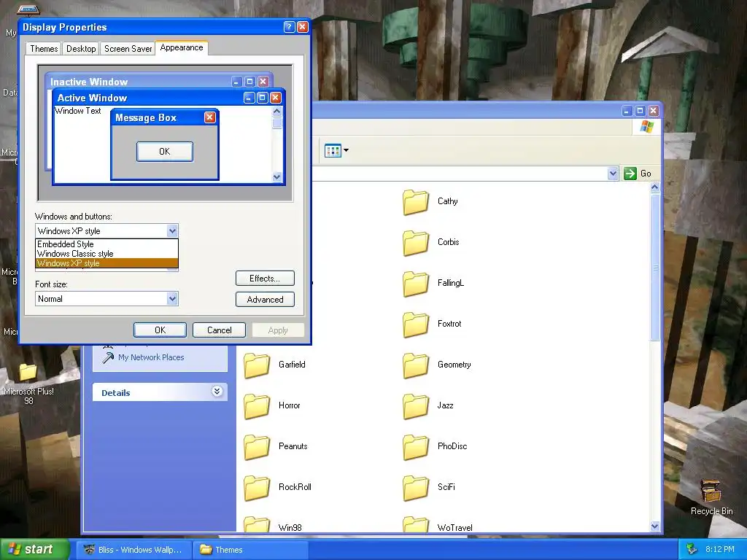Click the My Network Places icon
The image size is (747, 560).
coord(108,357)
